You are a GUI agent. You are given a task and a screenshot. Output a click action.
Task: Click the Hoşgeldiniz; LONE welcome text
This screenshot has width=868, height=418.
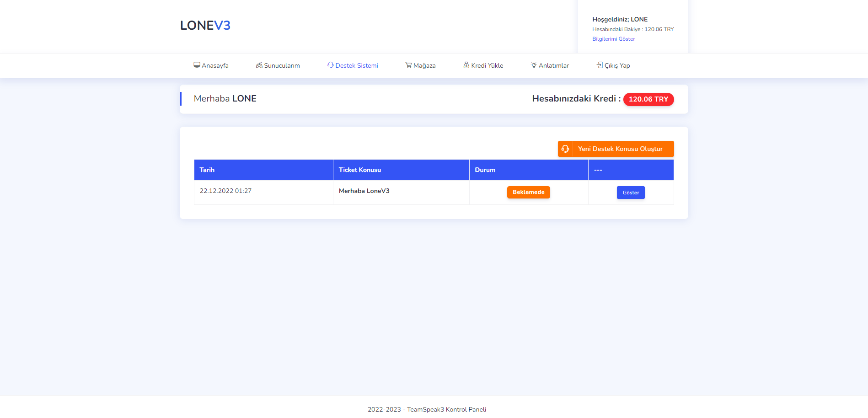click(x=620, y=19)
